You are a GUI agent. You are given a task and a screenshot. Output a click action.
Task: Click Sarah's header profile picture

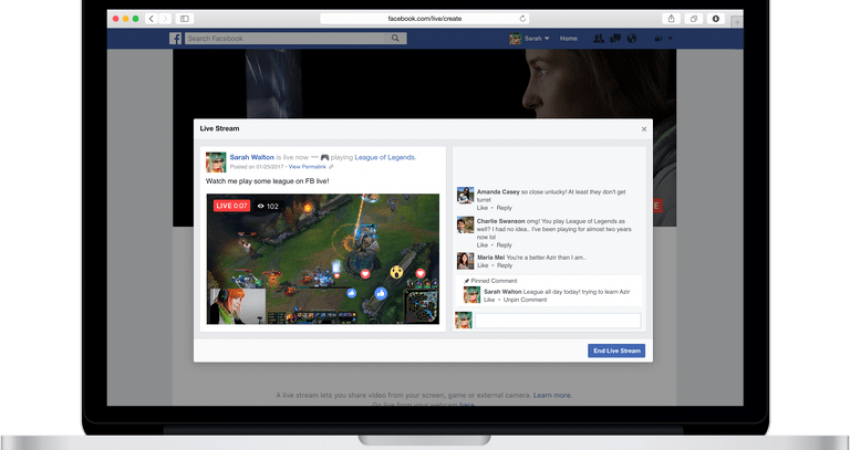click(515, 38)
